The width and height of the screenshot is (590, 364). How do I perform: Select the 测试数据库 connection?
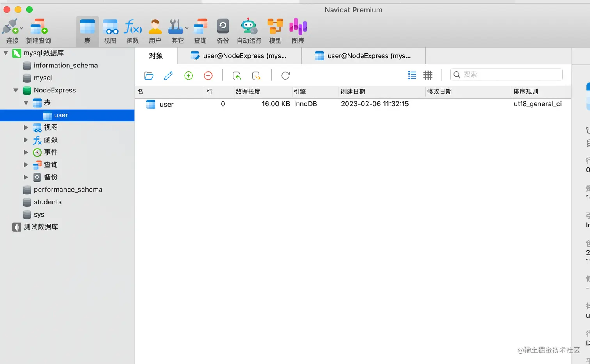pos(41,227)
